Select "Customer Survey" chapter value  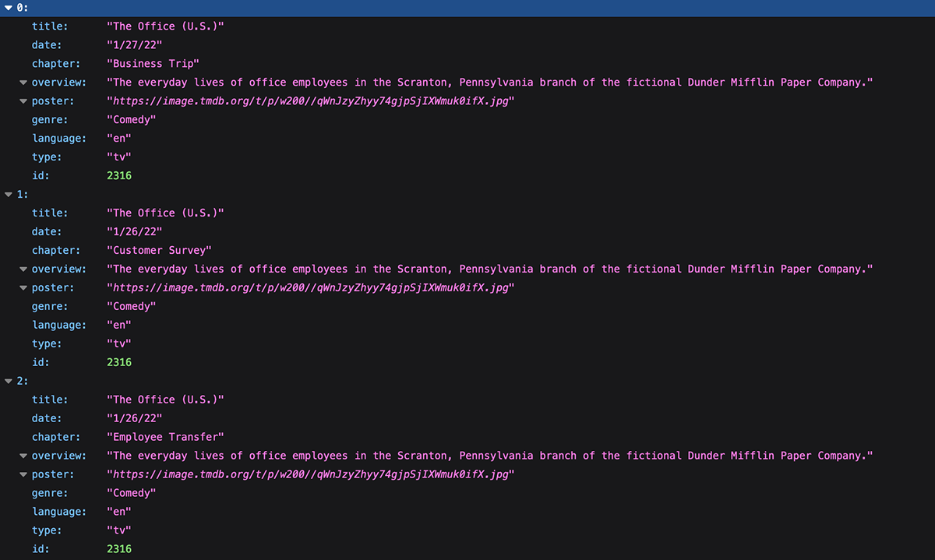(x=159, y=251)
